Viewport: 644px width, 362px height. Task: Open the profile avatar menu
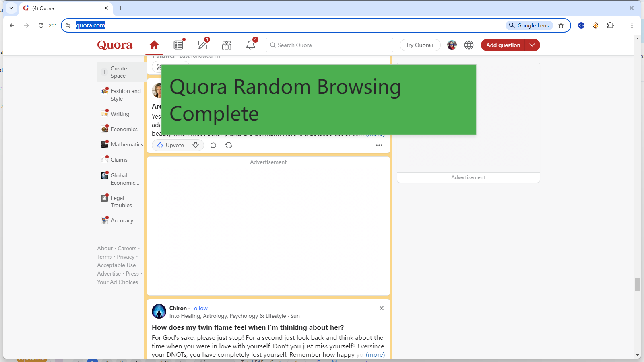[x=452, y=45]
